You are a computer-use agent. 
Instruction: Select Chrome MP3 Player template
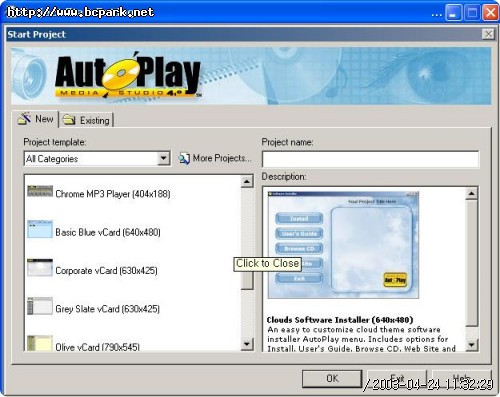(x=113, y=194)
